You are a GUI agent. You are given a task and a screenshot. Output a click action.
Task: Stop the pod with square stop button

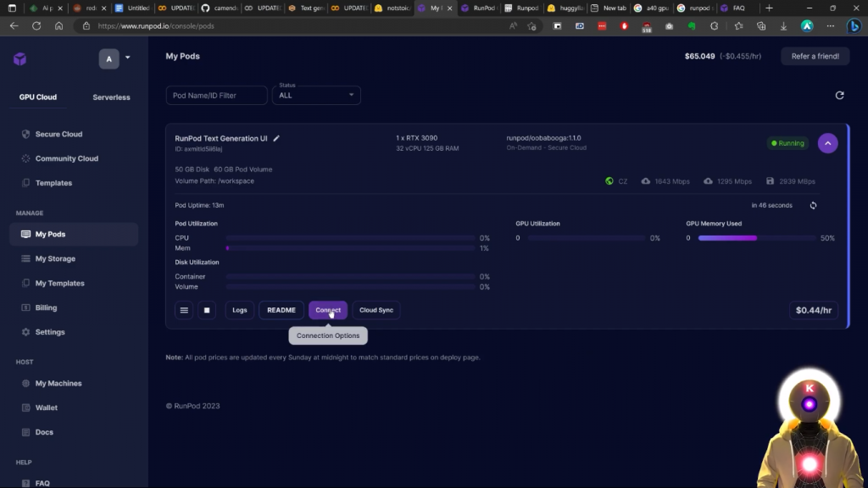click(x=207, y=310)
